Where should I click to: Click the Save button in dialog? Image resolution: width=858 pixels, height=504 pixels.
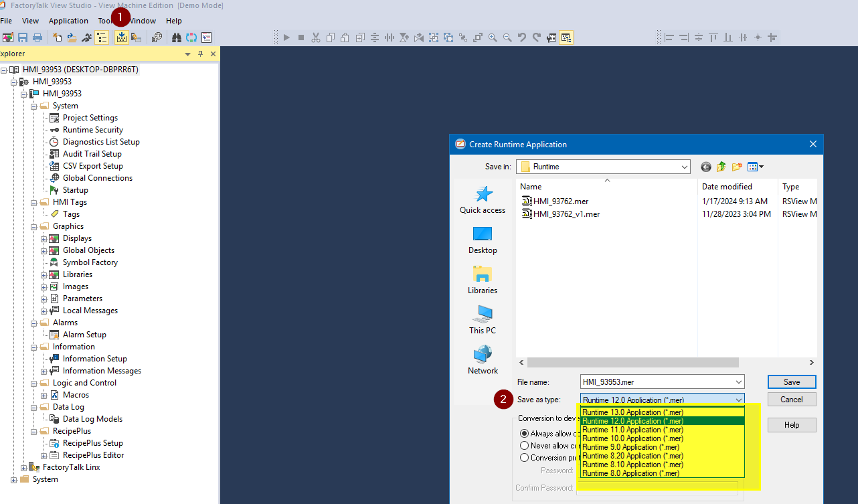pos(792,382)
